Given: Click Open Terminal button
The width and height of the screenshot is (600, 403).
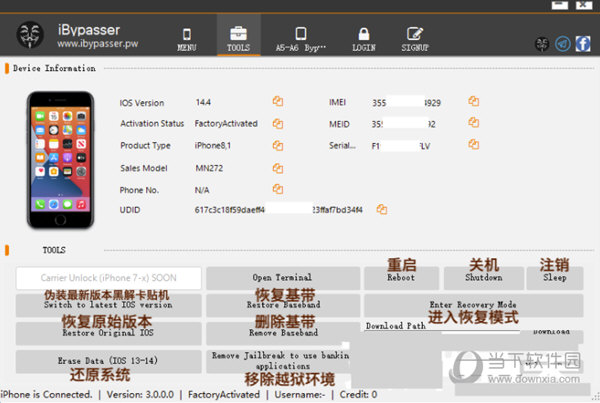Looking at the screenshot, I should (283, 278).
